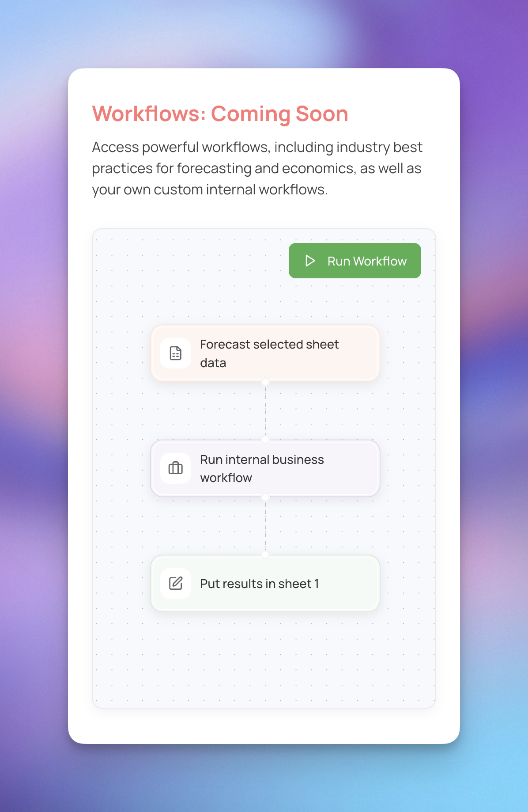Click the bottom connector dot of business workflow node
The image size is (528, 812).
tap(265, 497)
